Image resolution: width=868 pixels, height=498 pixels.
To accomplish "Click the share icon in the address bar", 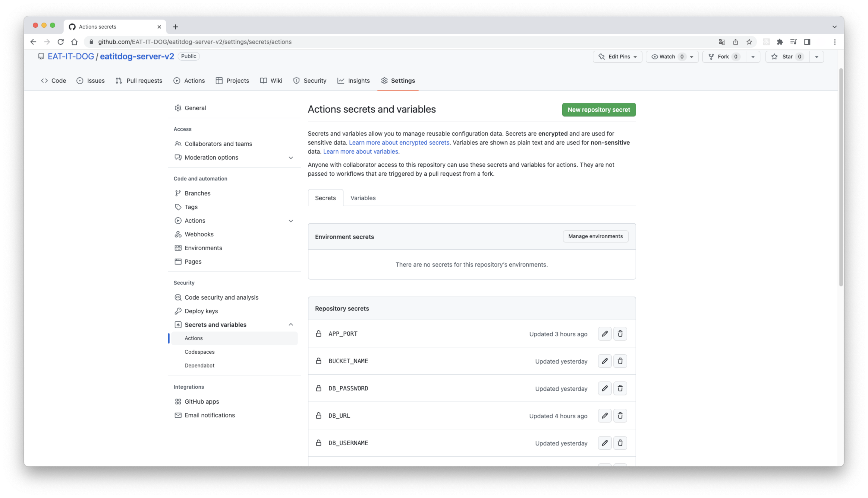I will pos(736,42).
